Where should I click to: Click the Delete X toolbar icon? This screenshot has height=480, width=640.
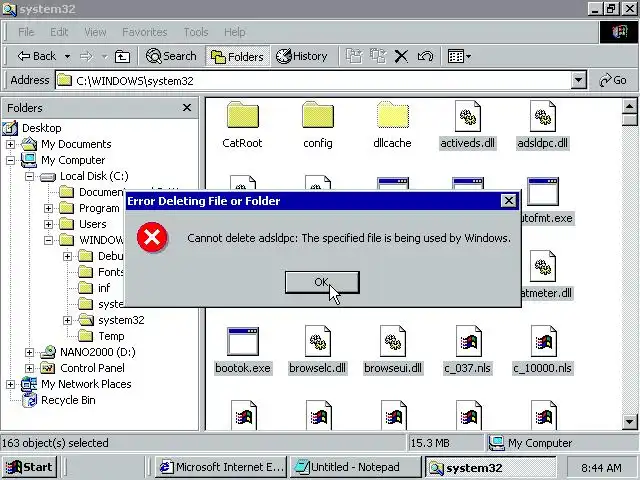[x=401, y=56]
